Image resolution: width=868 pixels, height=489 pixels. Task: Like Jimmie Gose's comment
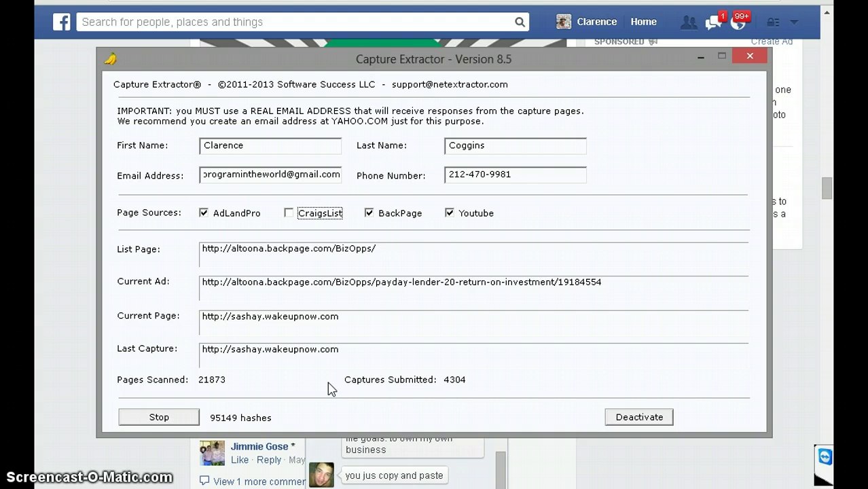coord(240,460)
